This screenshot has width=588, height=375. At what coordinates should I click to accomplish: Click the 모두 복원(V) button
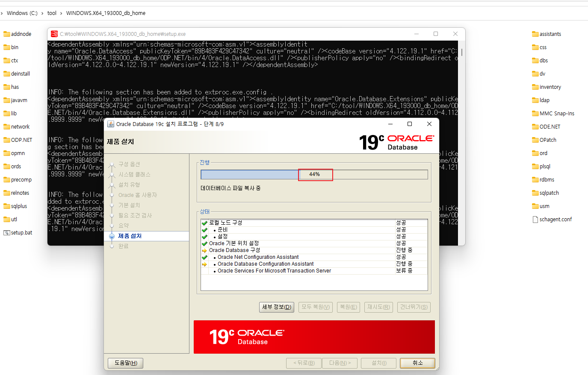pos(316,307)
